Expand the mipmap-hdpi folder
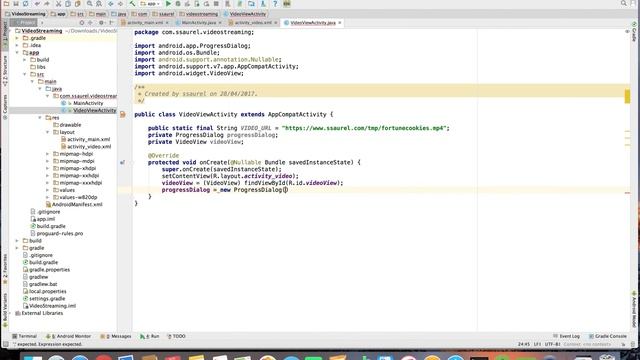This screenshot has height=360, width=640. point(48,154)
